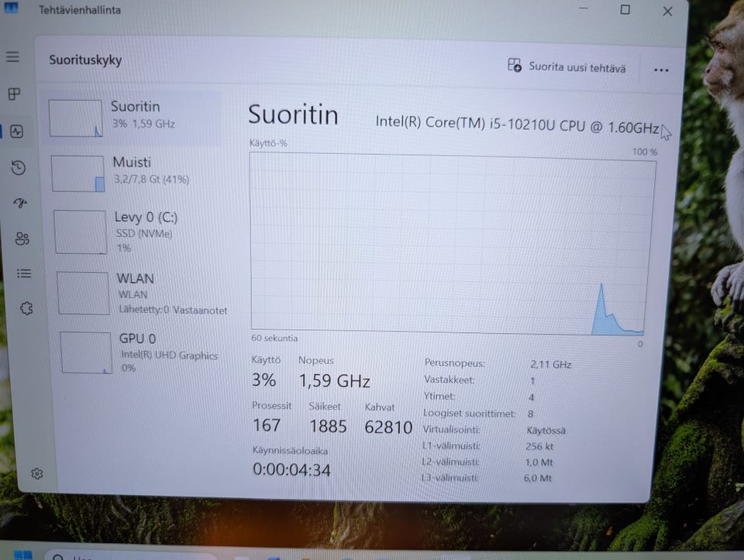Click the Perusnopeus 2,11 GHz value

(x=550, y=364)
